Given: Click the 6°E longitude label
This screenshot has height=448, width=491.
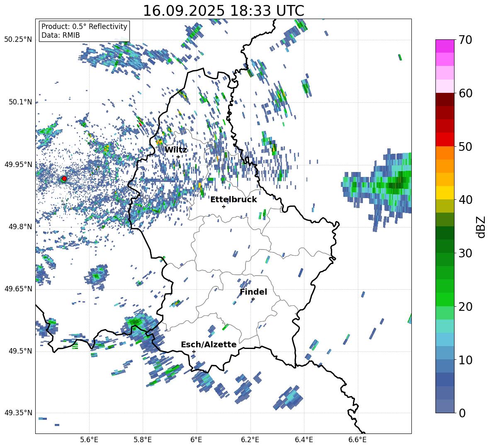Looking at the screenshot, I should (196, 440).
